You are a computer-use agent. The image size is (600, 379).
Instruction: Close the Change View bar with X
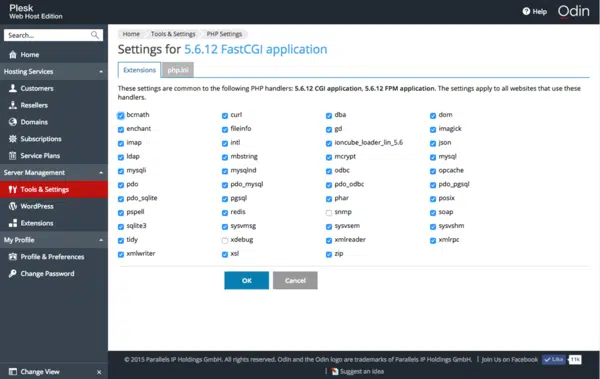(99, 372)
